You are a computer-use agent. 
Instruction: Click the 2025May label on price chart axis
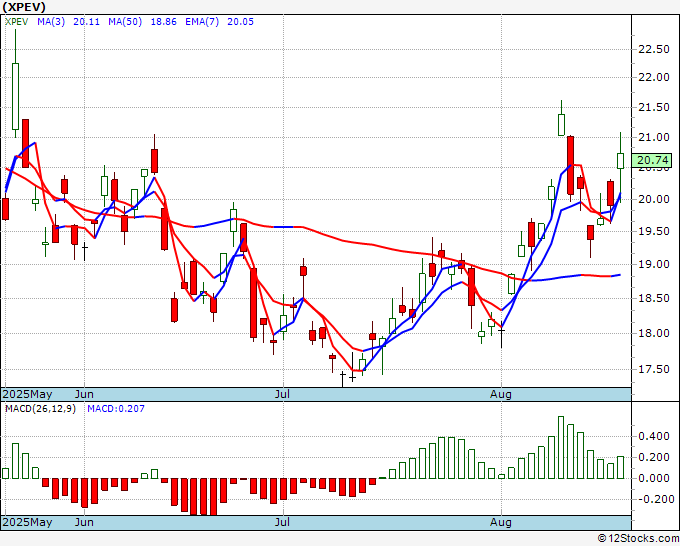27,394
